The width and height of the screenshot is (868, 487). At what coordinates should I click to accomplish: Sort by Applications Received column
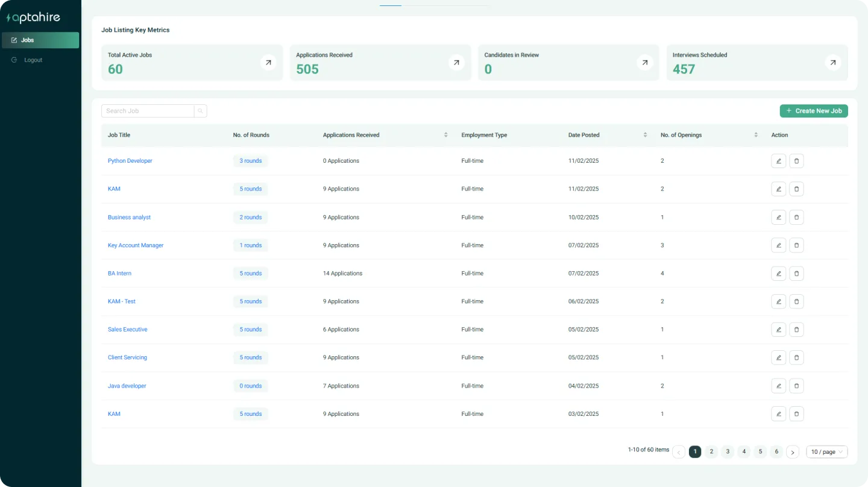pyautogui.click(x=445, y=135)
